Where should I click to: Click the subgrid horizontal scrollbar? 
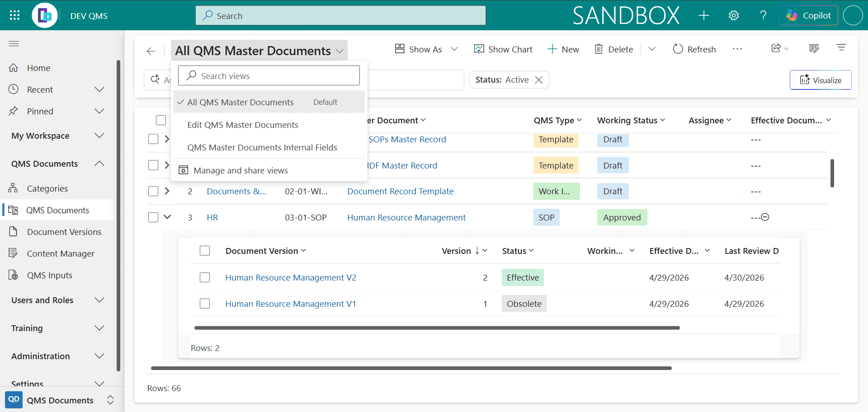pos(437,328)
